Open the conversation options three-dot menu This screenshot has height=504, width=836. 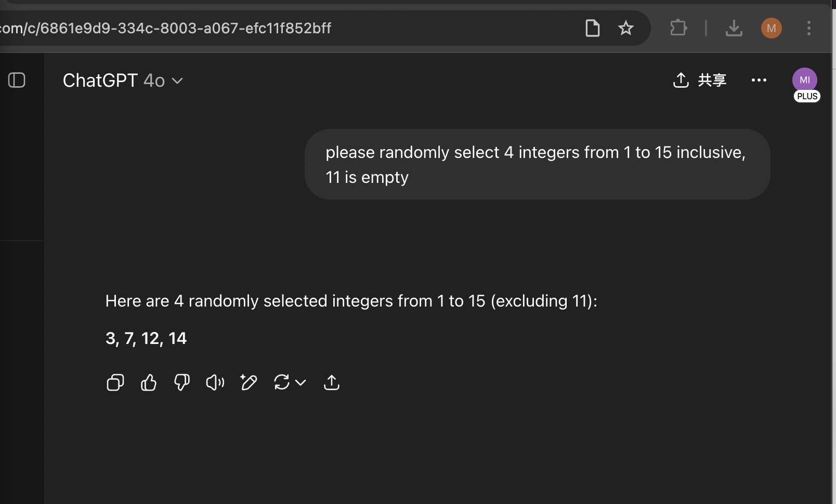click(759, 80)
